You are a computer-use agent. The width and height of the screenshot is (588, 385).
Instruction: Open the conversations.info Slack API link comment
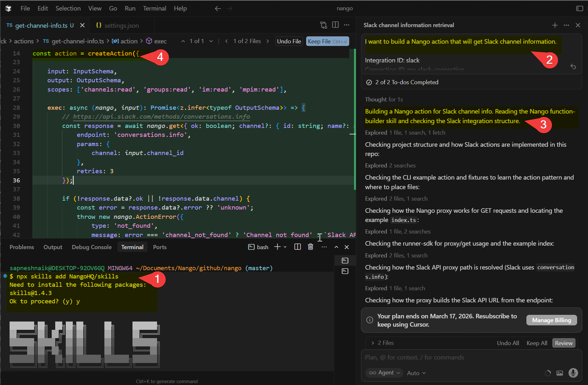click(162, 117)
